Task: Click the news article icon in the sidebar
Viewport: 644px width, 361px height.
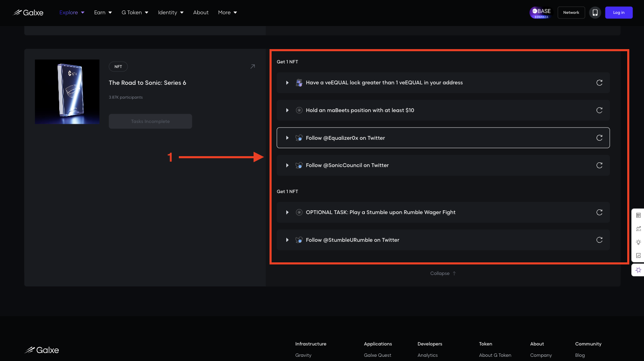Action: [638, 215]
